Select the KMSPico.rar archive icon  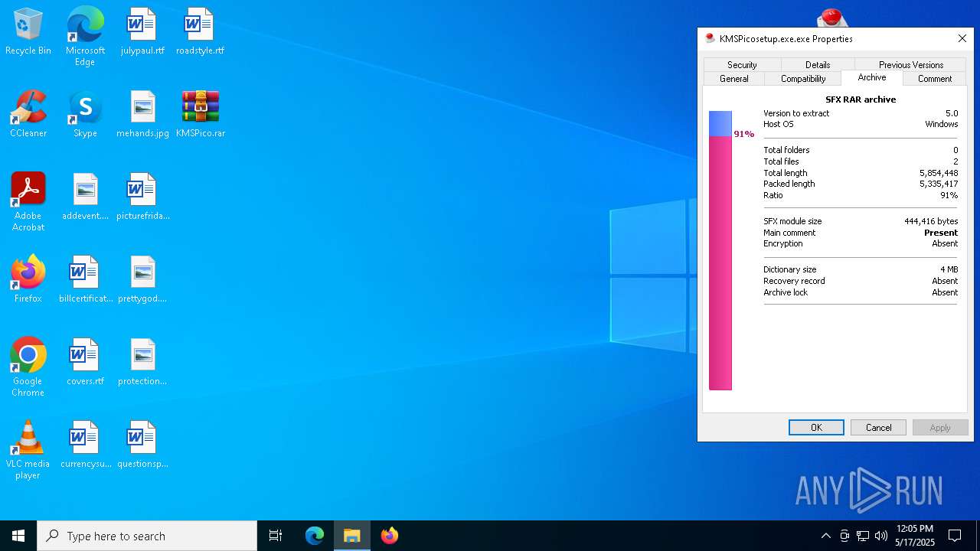pos(200,115)
